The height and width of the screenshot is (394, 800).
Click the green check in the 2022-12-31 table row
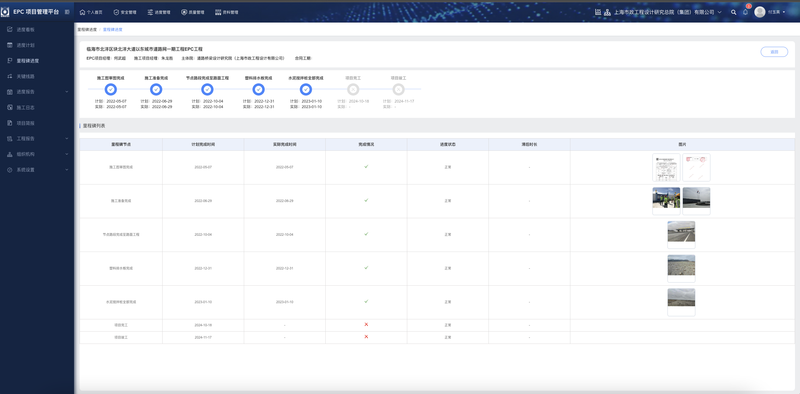tap(366, 268)
